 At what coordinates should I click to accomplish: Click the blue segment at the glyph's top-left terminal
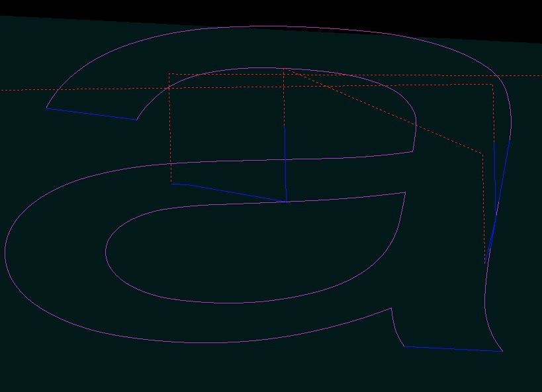point(91,114)
